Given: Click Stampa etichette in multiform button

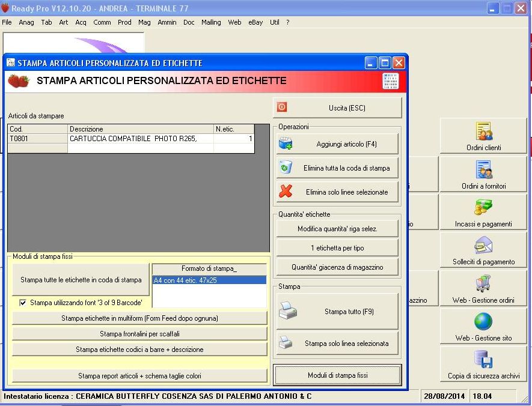Looking at the screenshot, I should pos(139,318).
